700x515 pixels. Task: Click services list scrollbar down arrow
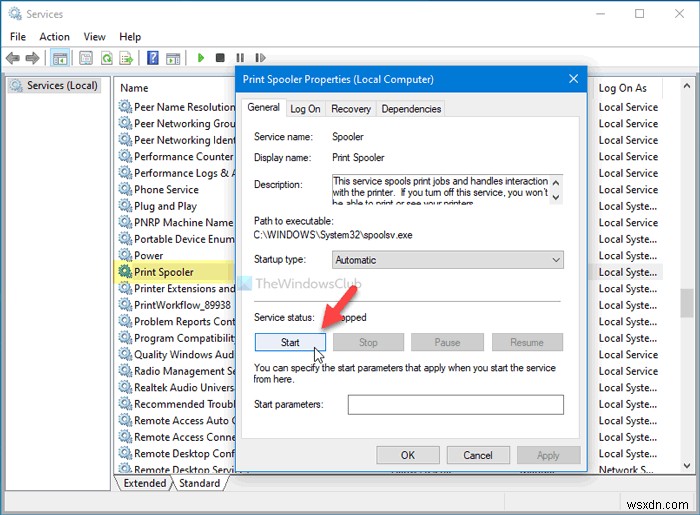coord(687,466)
